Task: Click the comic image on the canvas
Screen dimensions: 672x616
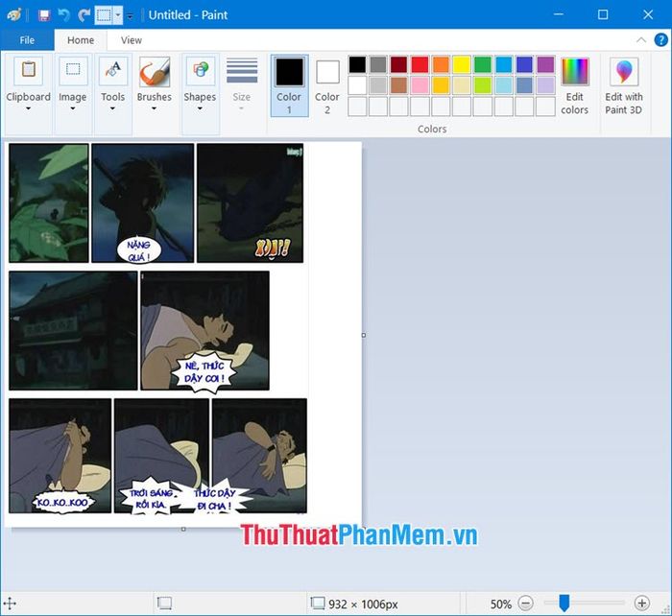Action: point(157,328)
